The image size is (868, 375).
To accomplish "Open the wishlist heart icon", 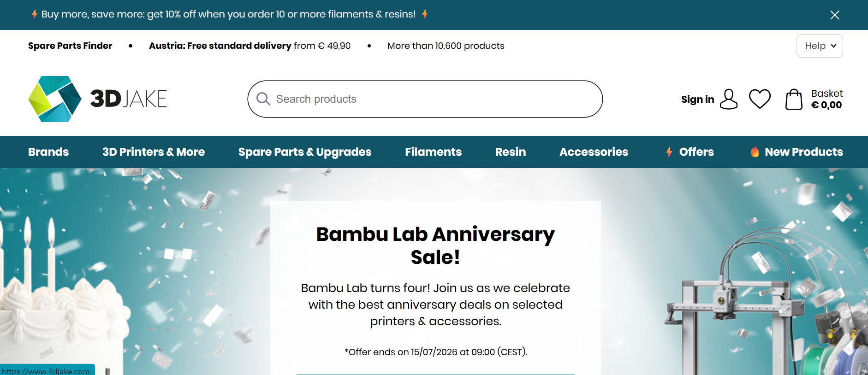I will pyautogui.click(x=760, y=99).
